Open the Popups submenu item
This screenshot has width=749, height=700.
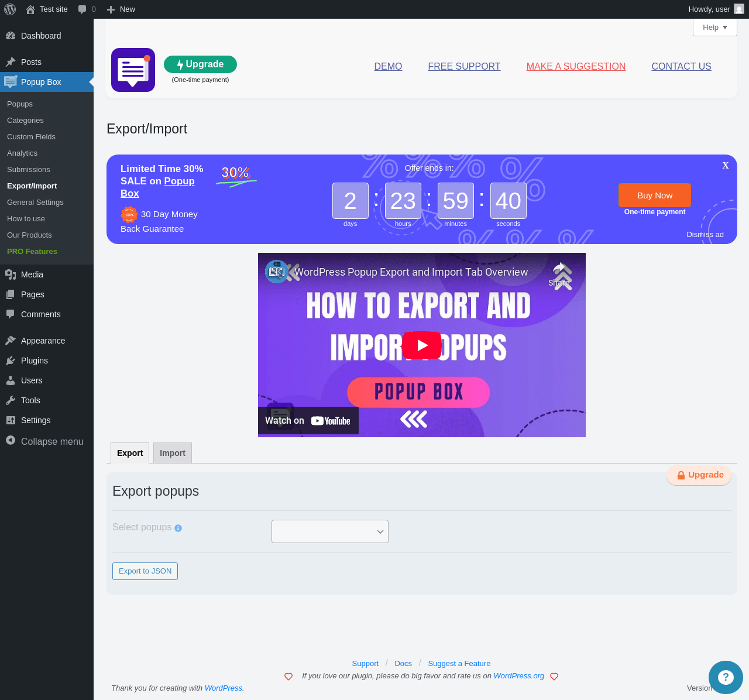pyautogui.click(x=20, y=104)
